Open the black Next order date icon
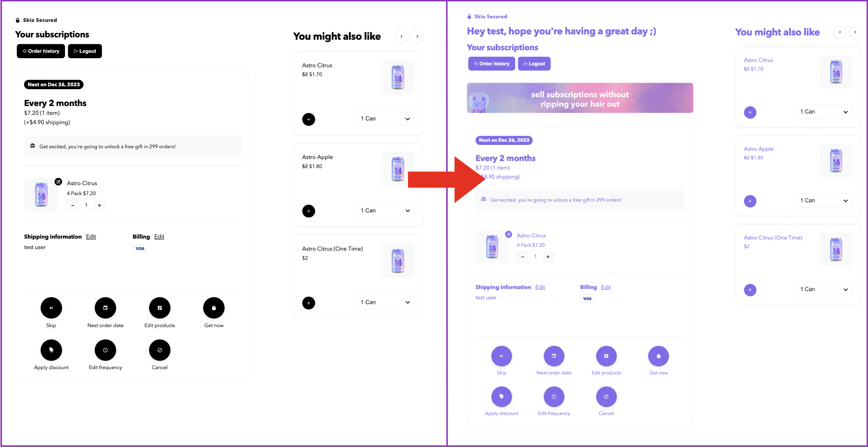The image size is (868, 447). [105, 308]
